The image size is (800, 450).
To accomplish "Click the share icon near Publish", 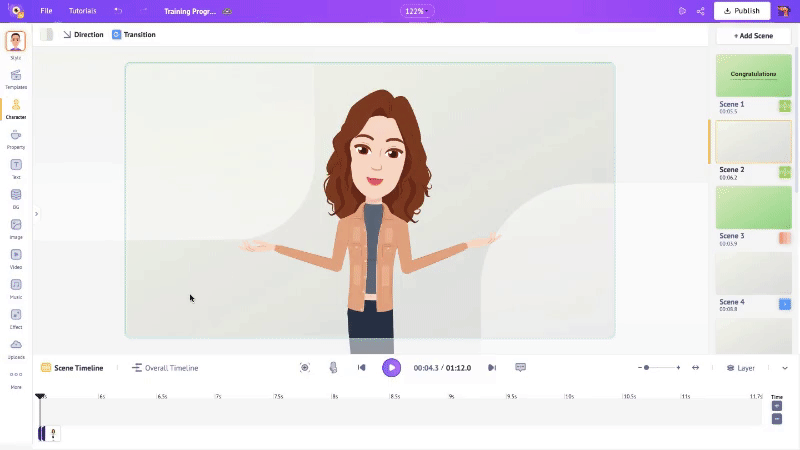I will tap(701, 11).
